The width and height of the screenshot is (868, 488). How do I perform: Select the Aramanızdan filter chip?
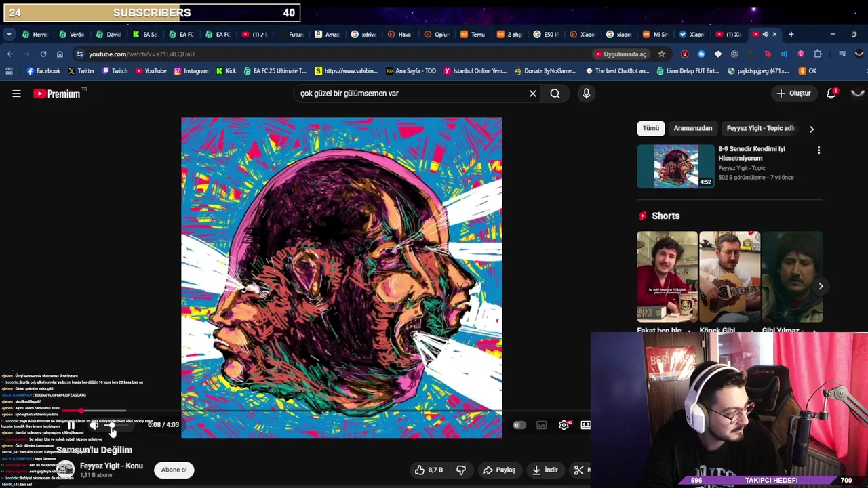(x=693, y=128)
